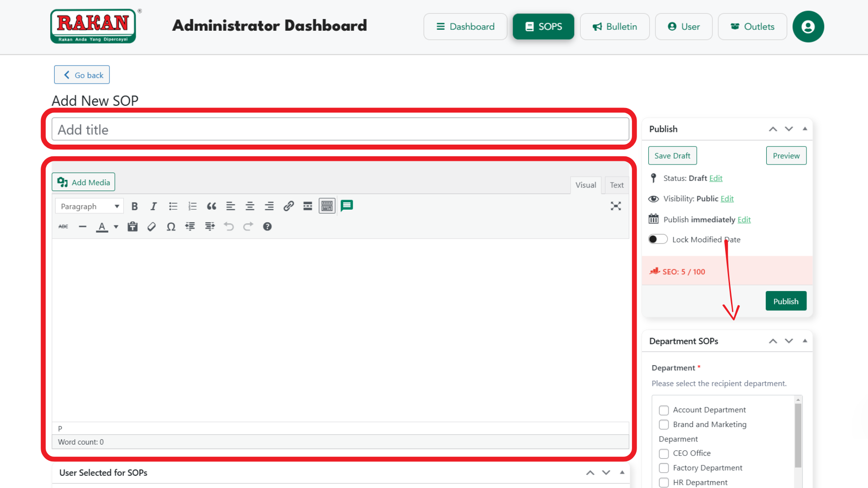Open text color dropdown arrow
868x488 pixels.
pyautogui.click(x=116, y=227)
